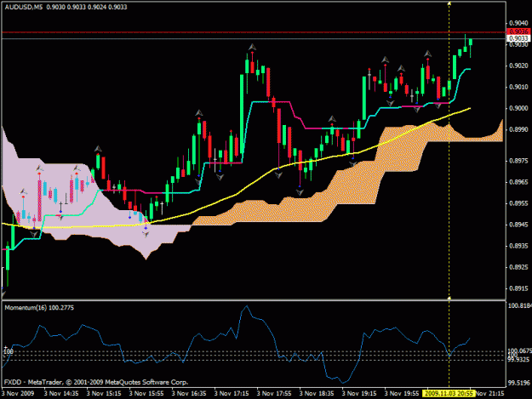Click the 0.9010 price scale value
Viewport: 532px width, 399px height.
pyautogui.click(x=518, y=87)
